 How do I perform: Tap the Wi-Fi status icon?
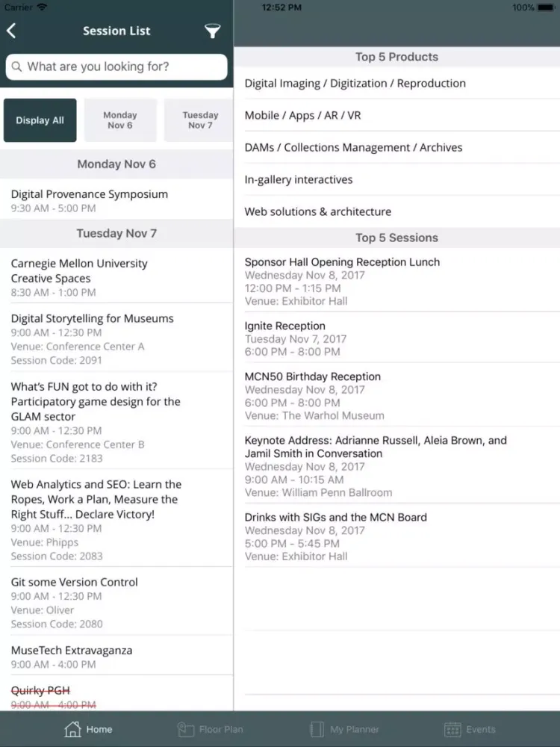point(42,7)
